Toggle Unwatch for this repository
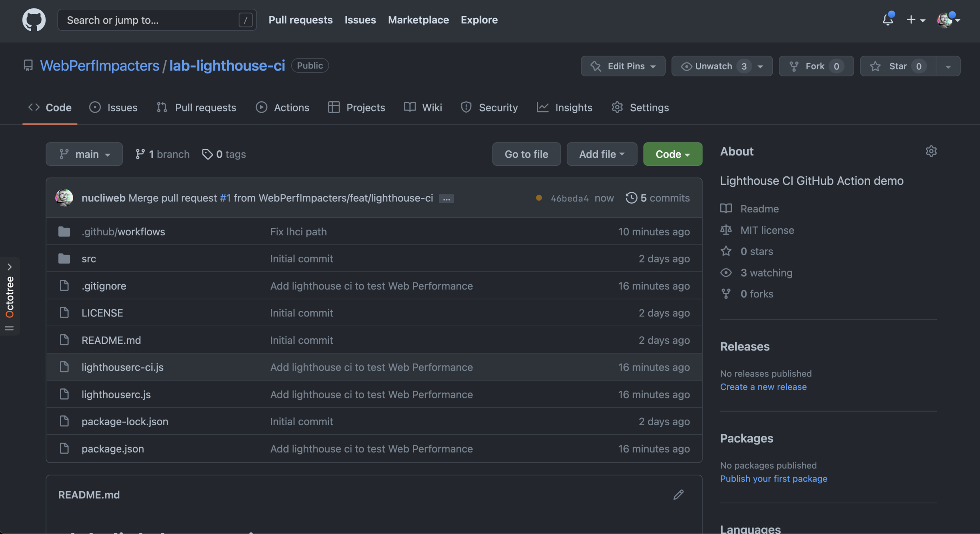Image resolution: width=980 pixels, height=534 pixels. [x=713, y=66]
